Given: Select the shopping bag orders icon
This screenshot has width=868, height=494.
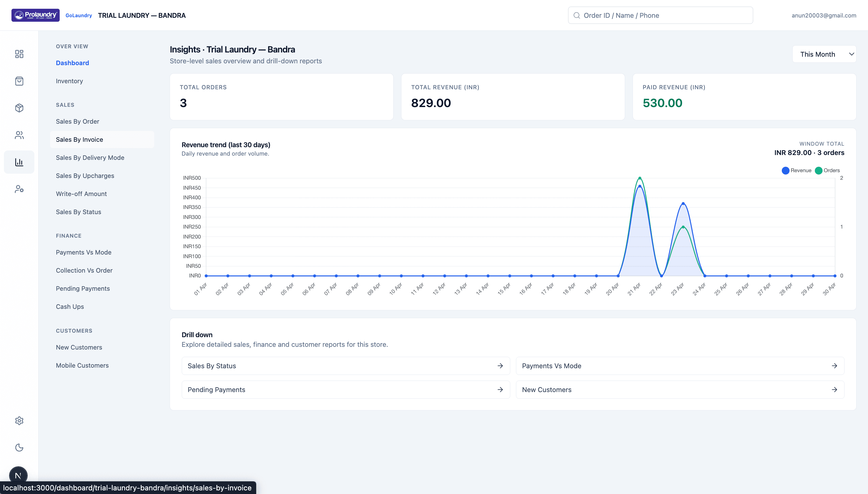Looking at the screenshot, I should coord(19,81).
